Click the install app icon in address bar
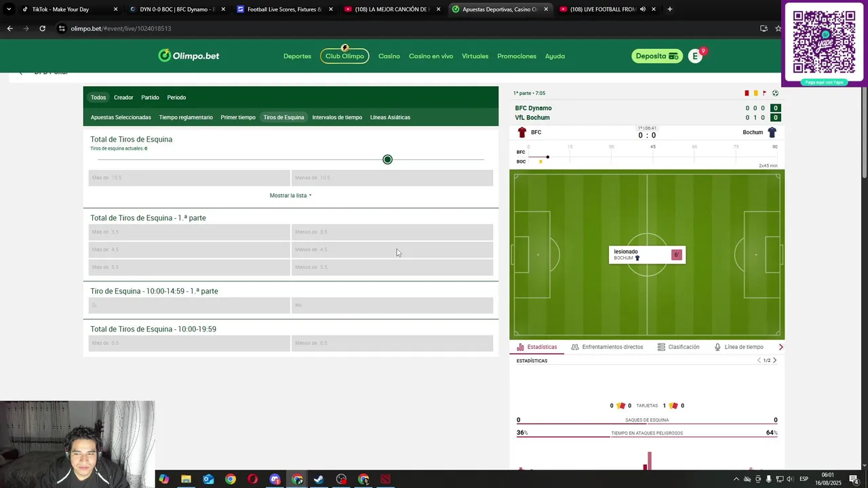The width and height of the screenshot is (868, 488). 764,28
